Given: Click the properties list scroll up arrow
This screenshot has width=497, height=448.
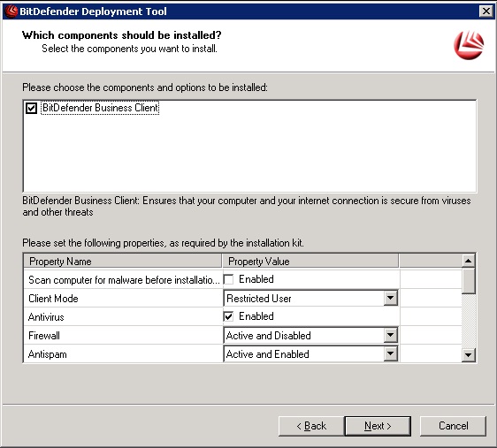Looking at the screenshot, I should click(x=468, y=261).
